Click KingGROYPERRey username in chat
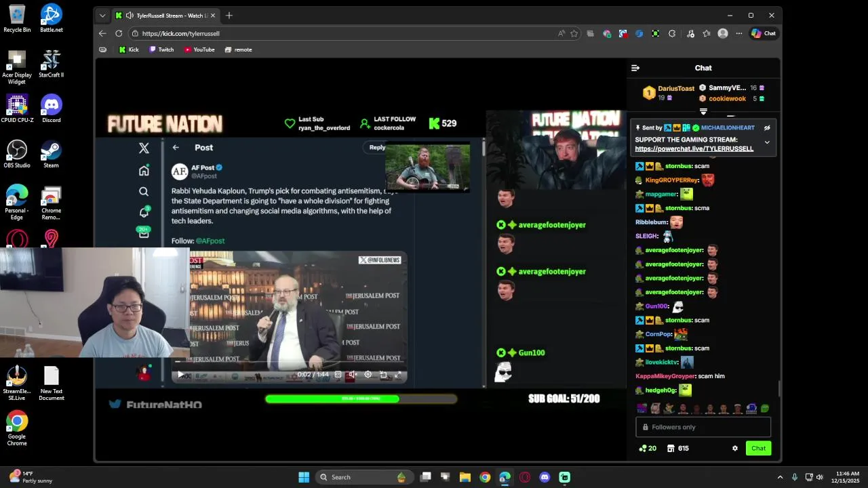 [671, 180]
